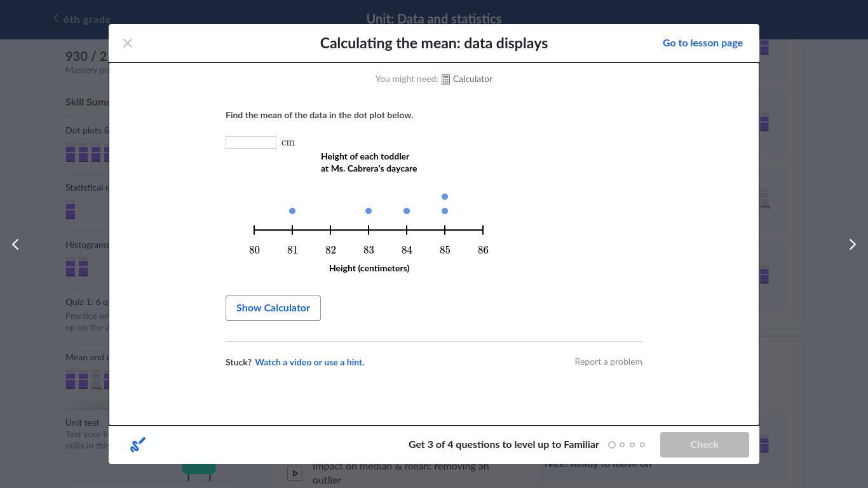Click the last progress circle indicator
868x488 pixels.
tap(642, 445)
